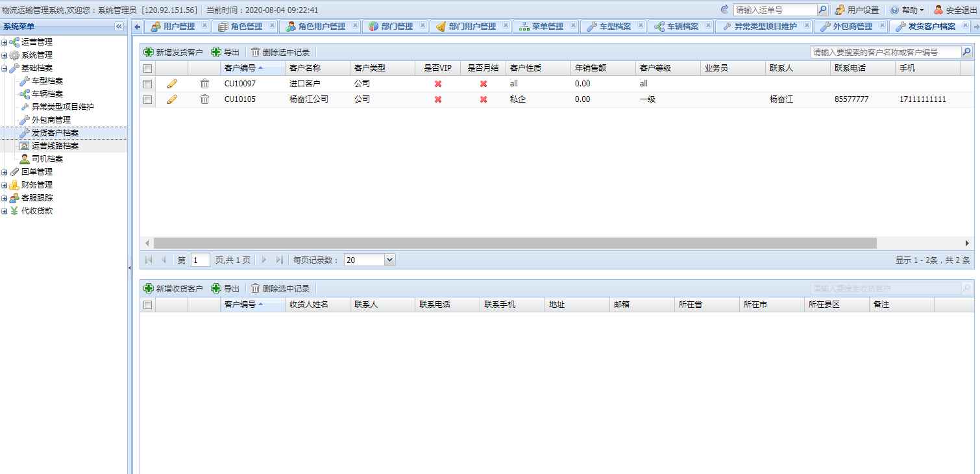Check the checkbox for customer CU10097

(x=147, y=84)
